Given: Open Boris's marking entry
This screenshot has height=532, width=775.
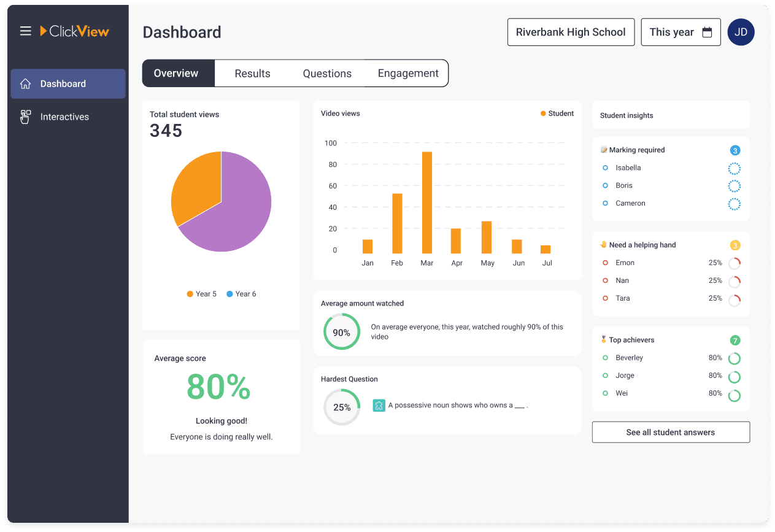Looking at the screenshot, I should 671,185.
